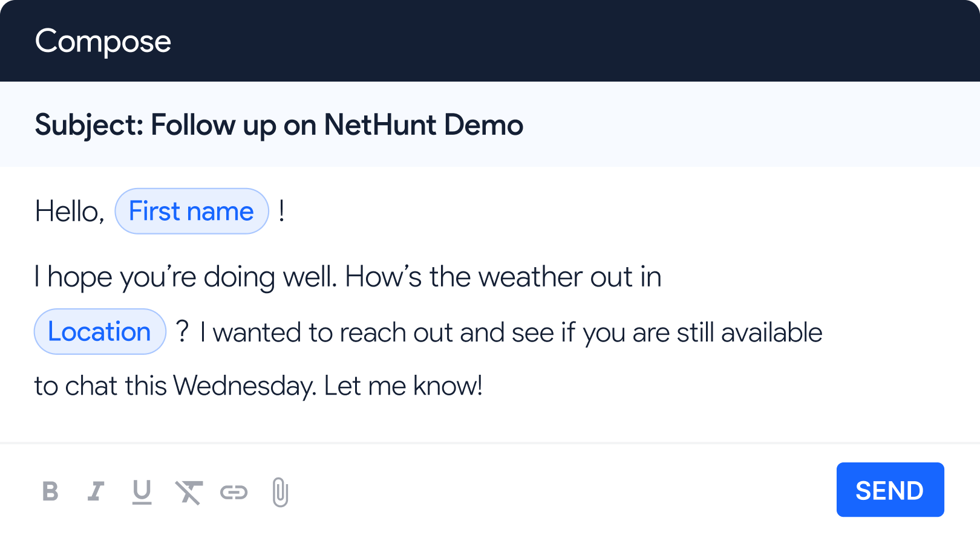Toggle underline on in the toolbar
The width and height of the screenshot is (980, 544).
click(143, 491)
